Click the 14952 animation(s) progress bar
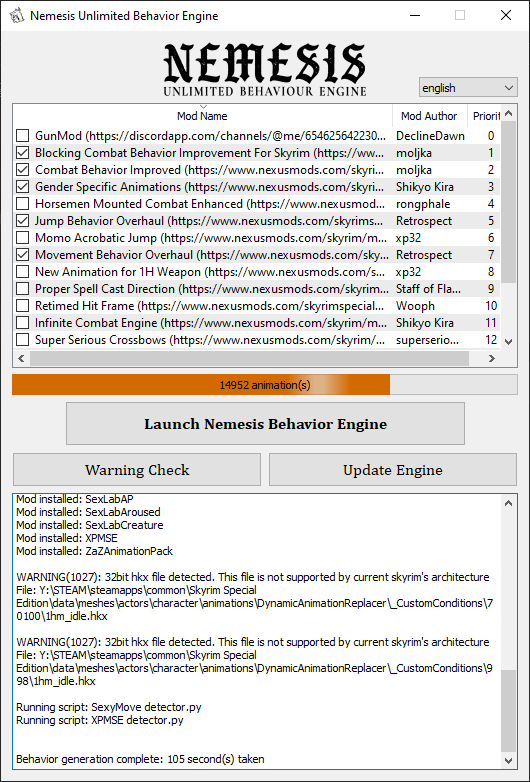The width and height of the screenshot is (530, 782). (x=265, y=385)
